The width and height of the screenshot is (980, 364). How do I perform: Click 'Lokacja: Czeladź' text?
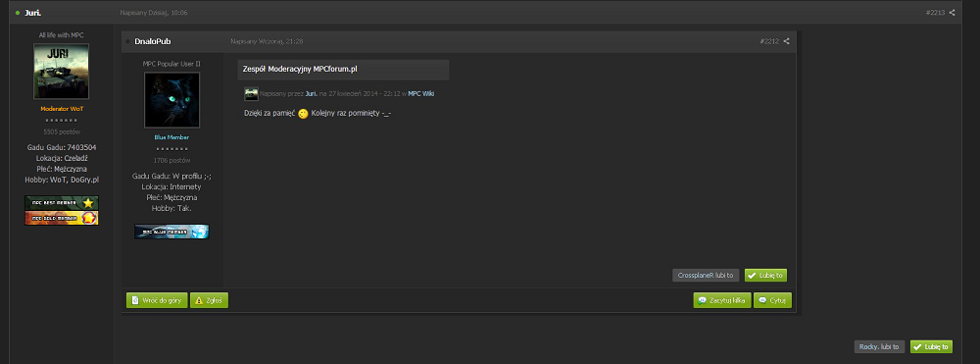click(62, 158)
